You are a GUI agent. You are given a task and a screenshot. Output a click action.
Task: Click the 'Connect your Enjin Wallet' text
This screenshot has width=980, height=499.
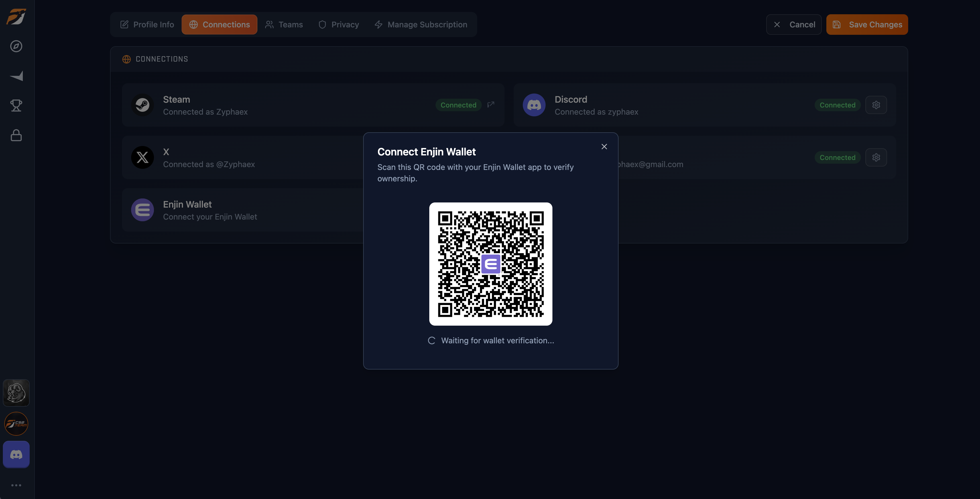click(210, 217)
